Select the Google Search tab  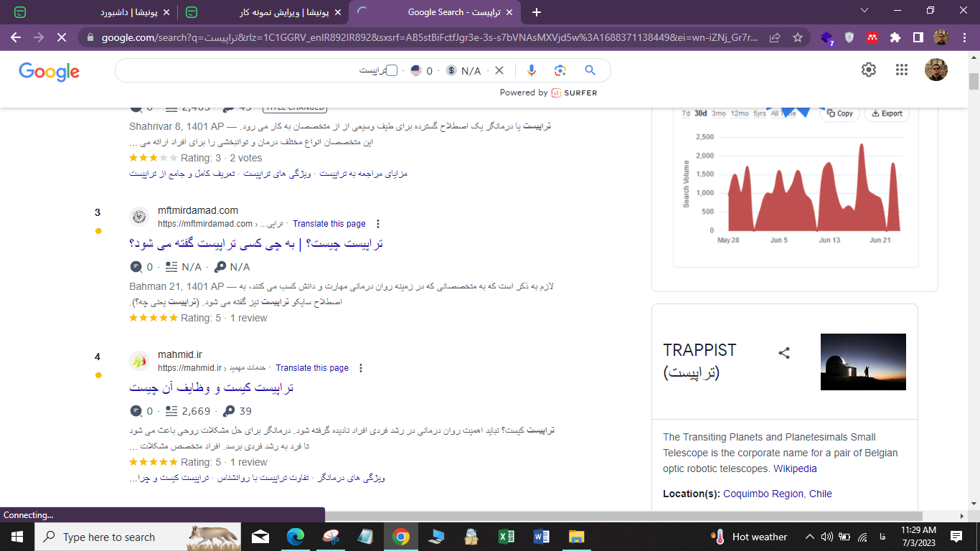[436, 12]
